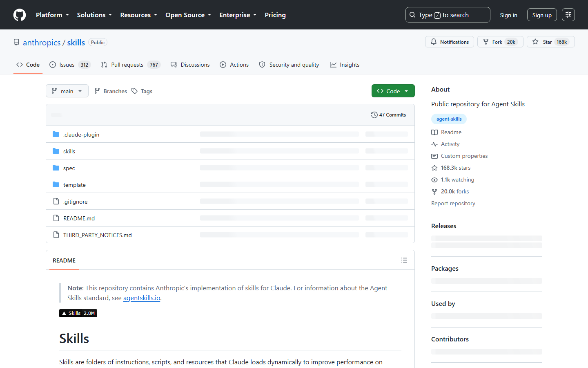
Task: Click the Branches icon
Action: (97, 91)
